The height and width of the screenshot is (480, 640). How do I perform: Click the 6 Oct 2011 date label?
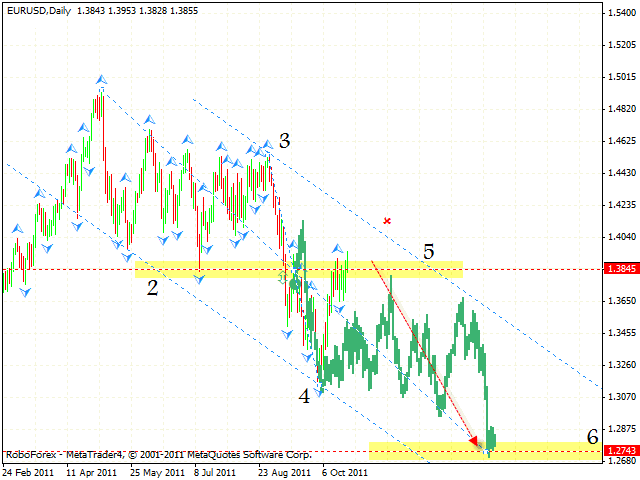pos(346,471)
